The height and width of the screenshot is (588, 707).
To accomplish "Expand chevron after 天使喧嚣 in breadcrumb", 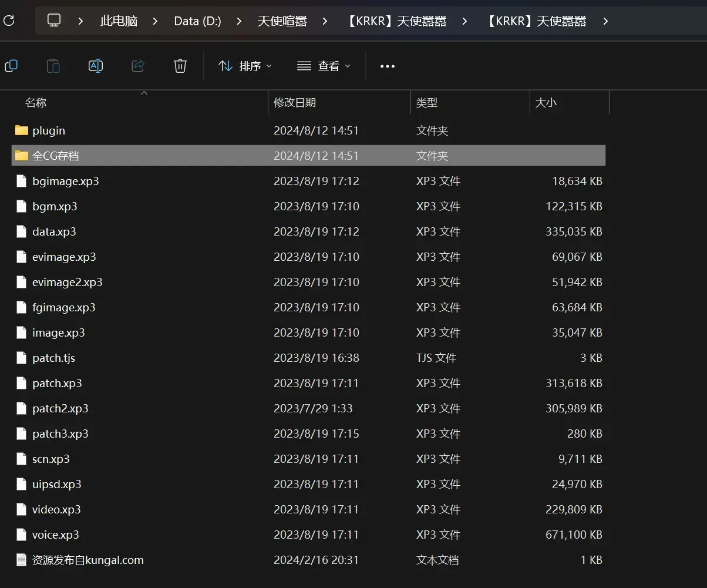I will coord(325,21).
